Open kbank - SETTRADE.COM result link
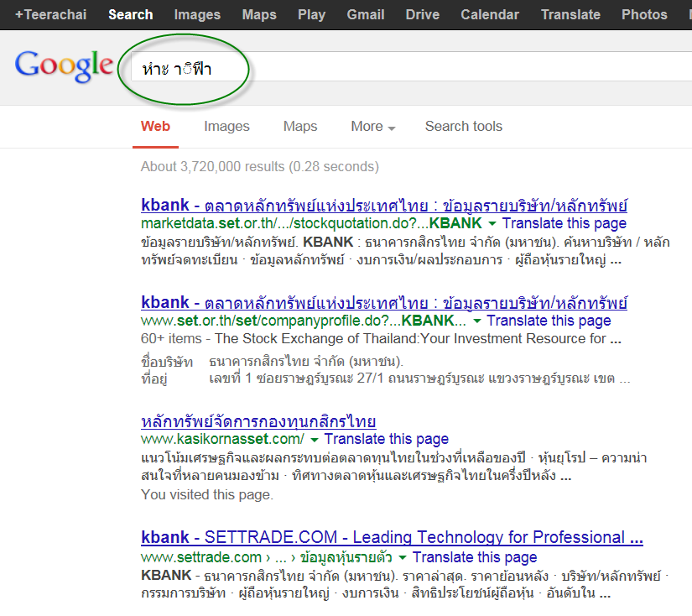Viewport: 692px width, 616px height. (392, 537)
